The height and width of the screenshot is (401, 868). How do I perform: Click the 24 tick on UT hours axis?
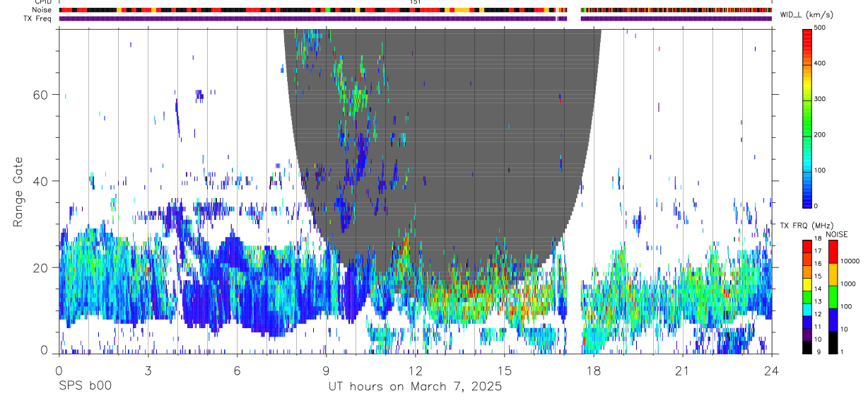tap(771, 371)
